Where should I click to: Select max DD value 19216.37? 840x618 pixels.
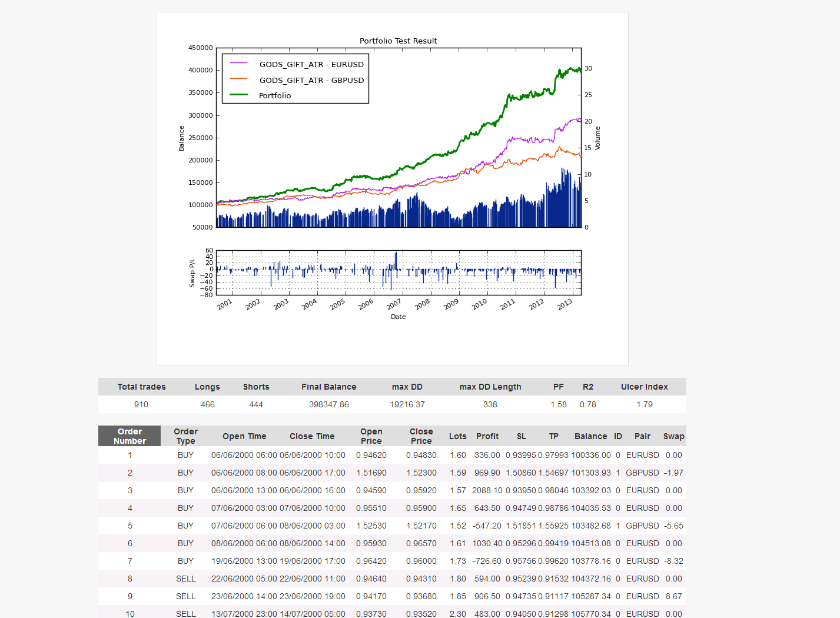[x=407, y=404]
